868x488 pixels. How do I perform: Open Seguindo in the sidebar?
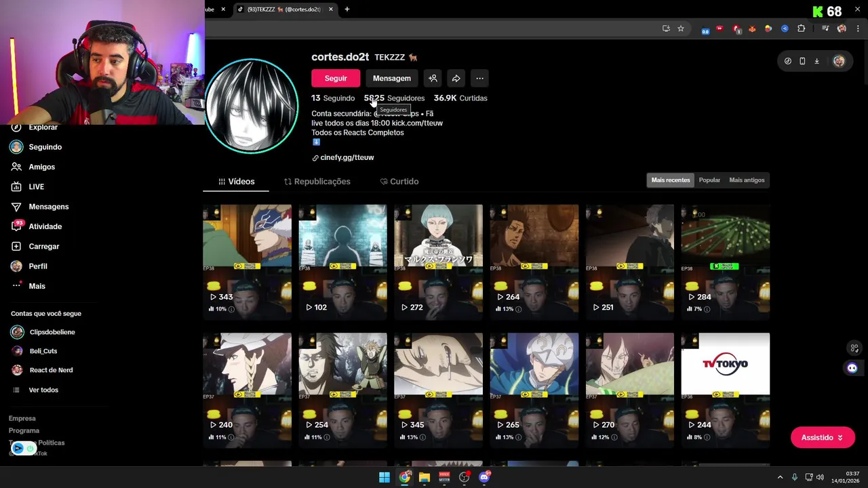click(37, 147)
